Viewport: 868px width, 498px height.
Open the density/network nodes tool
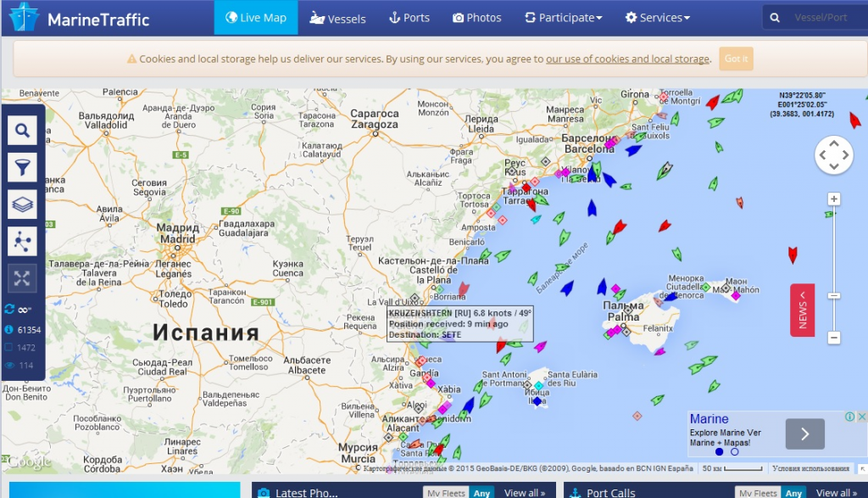point(22,242)
